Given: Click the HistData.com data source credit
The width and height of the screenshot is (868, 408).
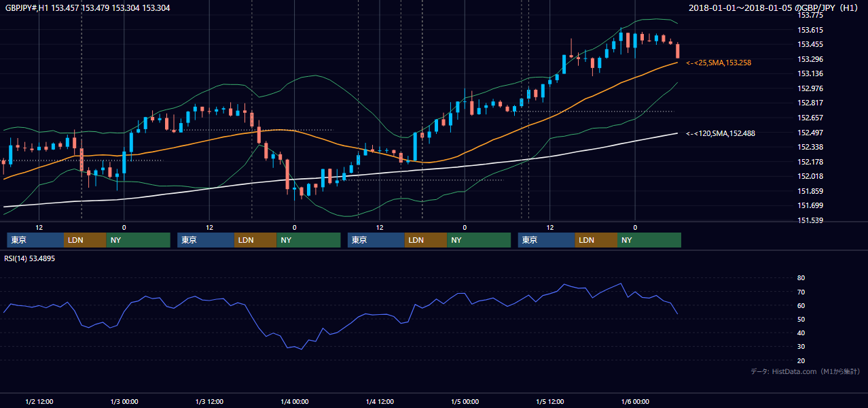Looking at the screenshot, I should pyautogui.click(x=806, y=371).
